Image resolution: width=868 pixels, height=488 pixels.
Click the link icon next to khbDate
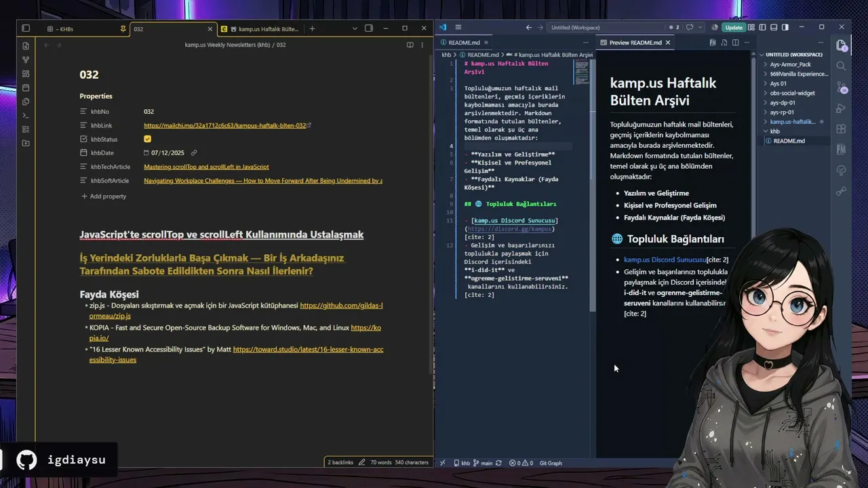[194, 153]
